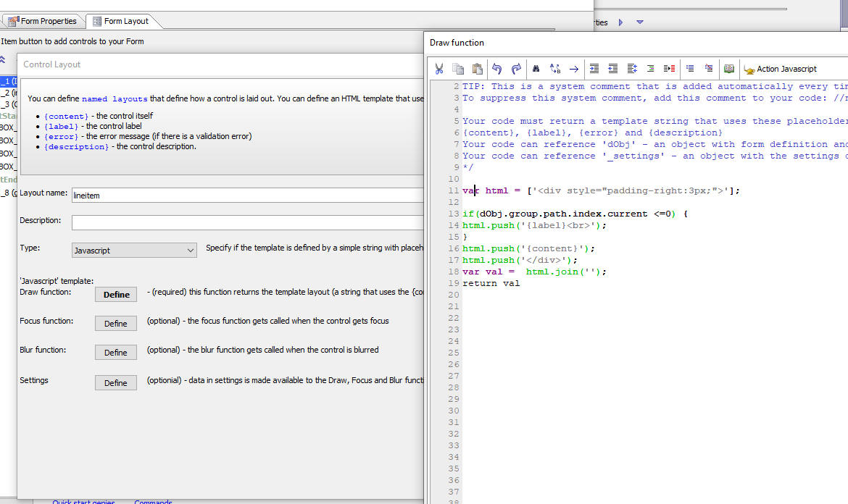
Task: Outdent the code with the outdent icon
Action: pyautogui.click(x=612, y=69)
